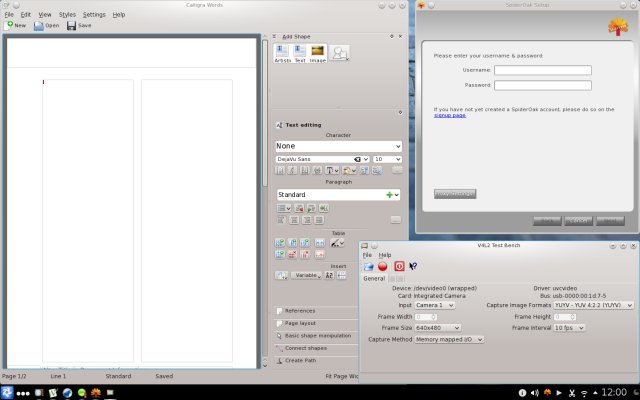Switch to the General tab in V4L2
Image resolution: width=640 pixels, height=400 pixels.
coord(373,279)
